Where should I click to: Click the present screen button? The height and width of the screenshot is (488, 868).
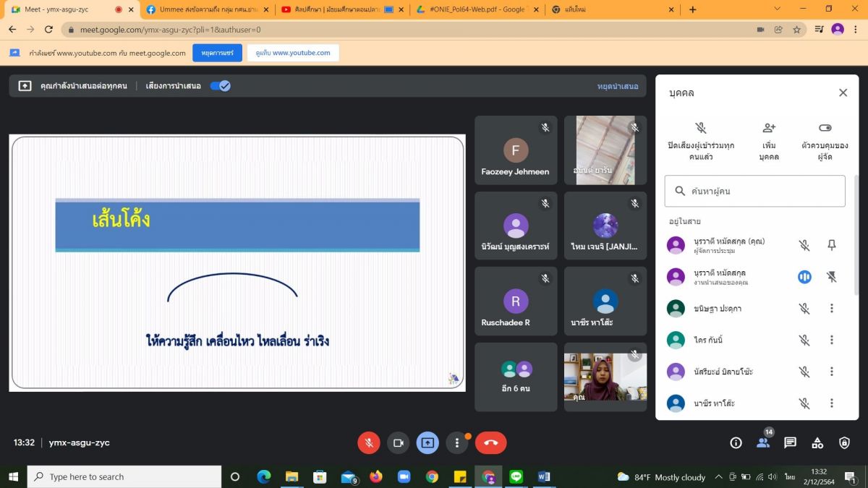click(427, 442)
